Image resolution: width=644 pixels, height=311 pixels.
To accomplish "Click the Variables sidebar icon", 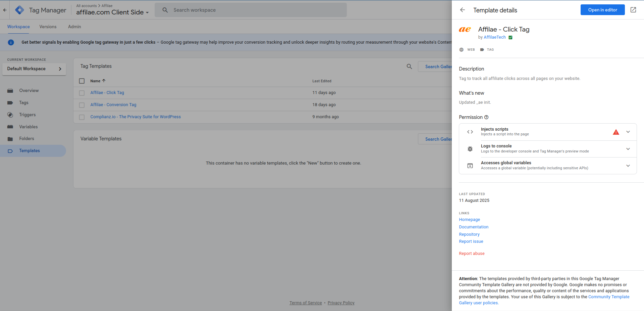I will pos(10,127).
